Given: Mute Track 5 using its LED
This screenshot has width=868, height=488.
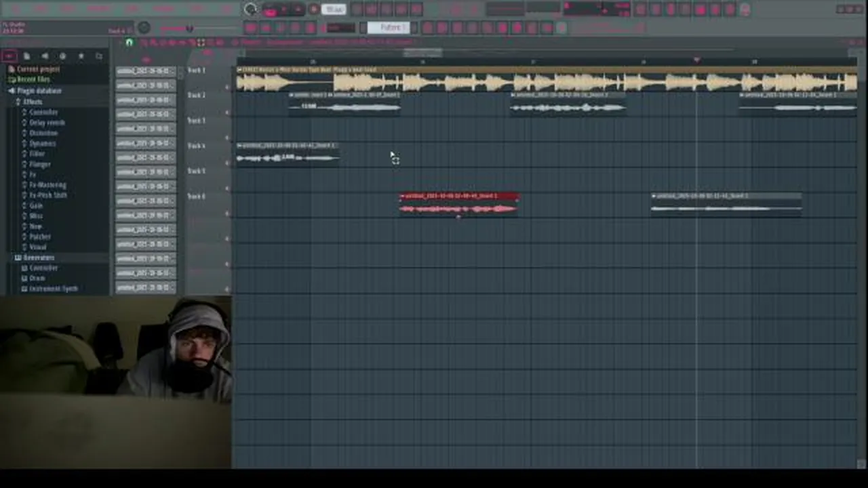Looking at the screenshot, I should click(x=227, y=188).
